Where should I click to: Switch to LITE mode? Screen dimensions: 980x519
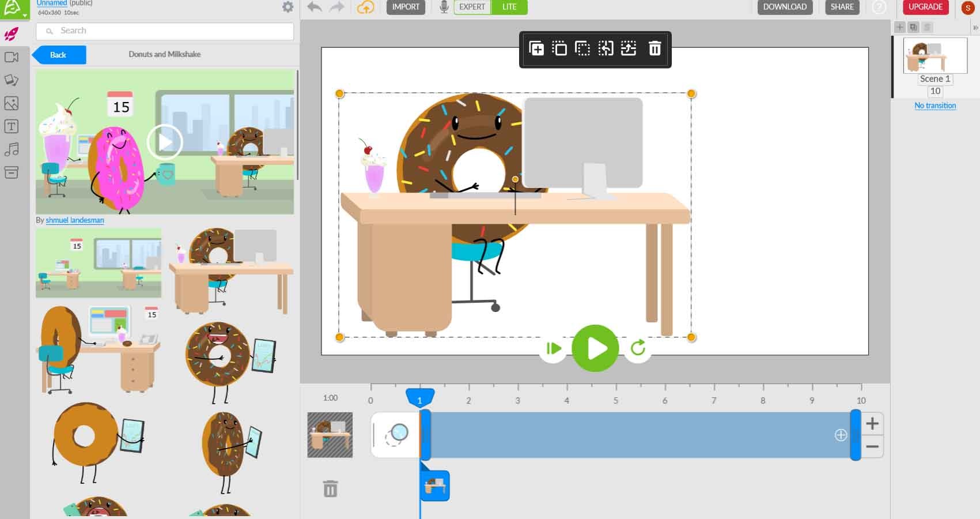tap(509, 7)
